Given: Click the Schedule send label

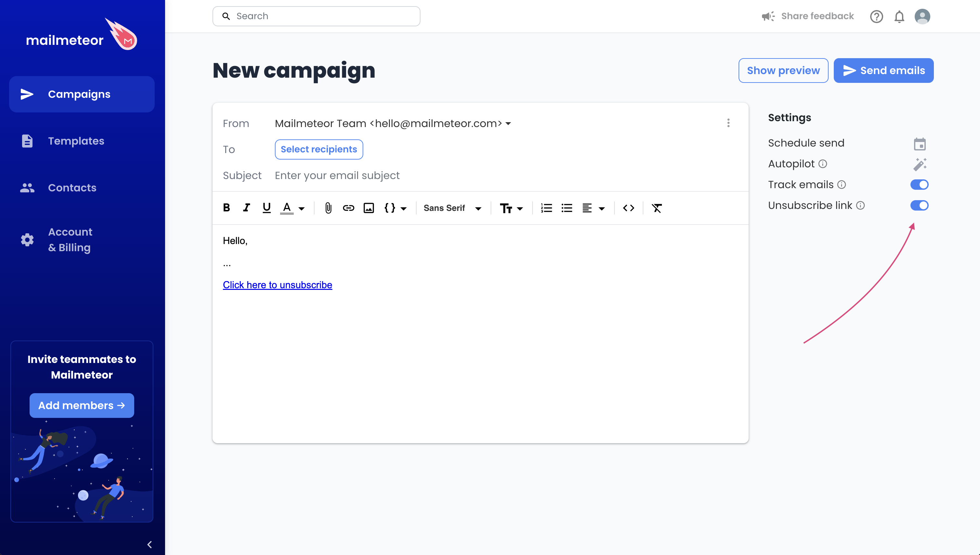Looking at the screenshot, I should (806, 143).
